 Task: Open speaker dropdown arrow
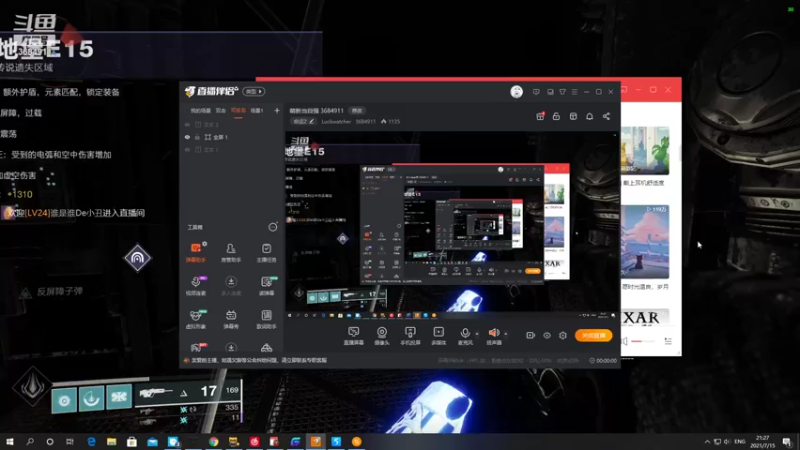[506, 334]
